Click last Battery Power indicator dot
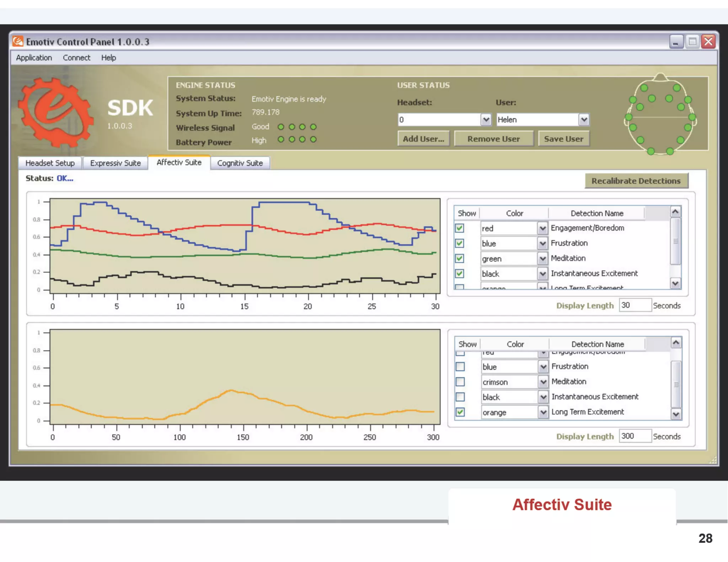This screenshot has height=562, width=728. coord(313,139)
